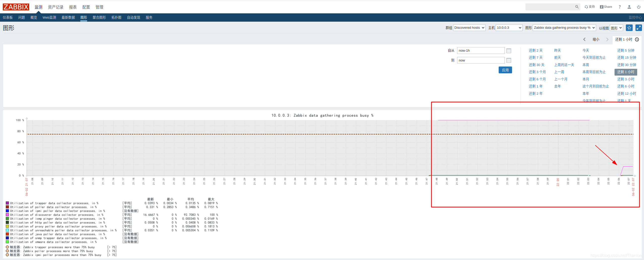Viewport: 644px width, 260px height.
Task: Go to 概览 submenu
Action: point(34,17)
